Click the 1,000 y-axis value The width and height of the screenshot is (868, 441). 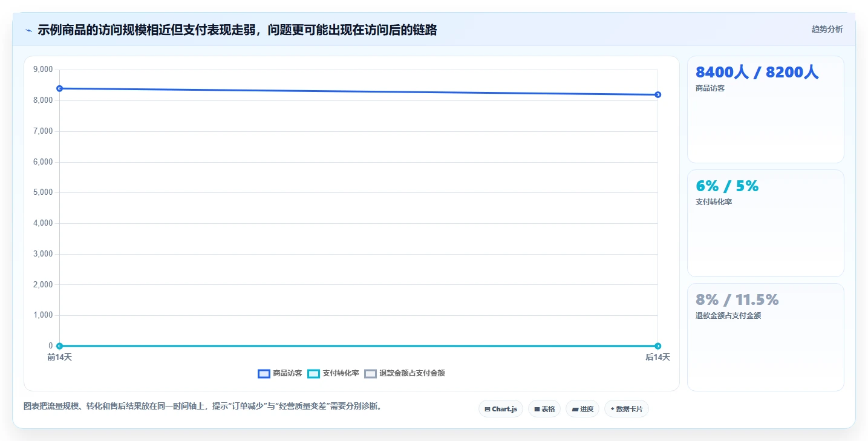[x=43, y=315]
